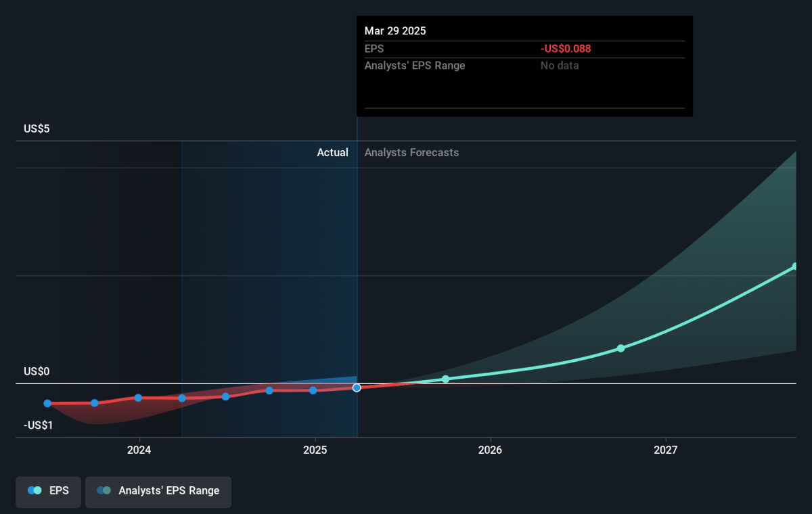
Task: Select the EPS data point for Sep 2024
Action: pyautogui.click(x=269, y=390)
